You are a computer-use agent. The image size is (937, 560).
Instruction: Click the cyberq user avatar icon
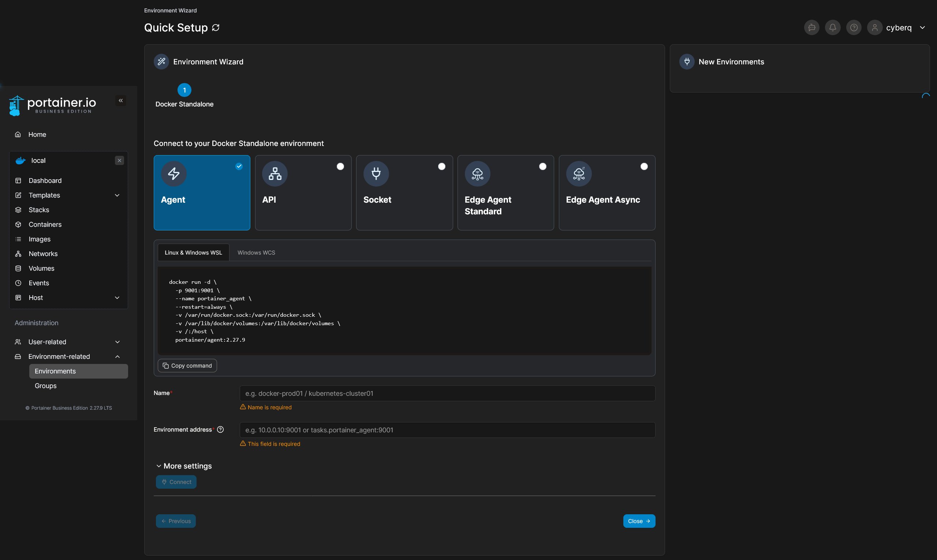[x=875, y=27]
